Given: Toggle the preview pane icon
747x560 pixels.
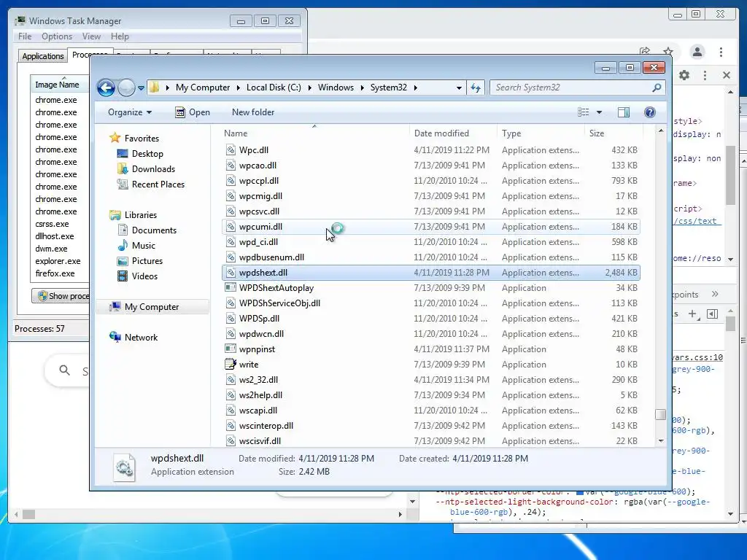Looking at the screenshot, I should point(624,112).
